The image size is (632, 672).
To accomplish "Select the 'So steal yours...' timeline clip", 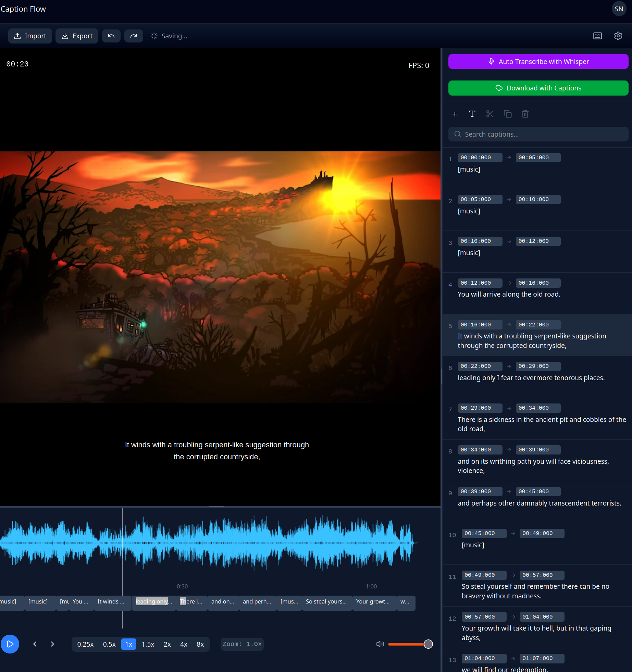I will point(327,602).
